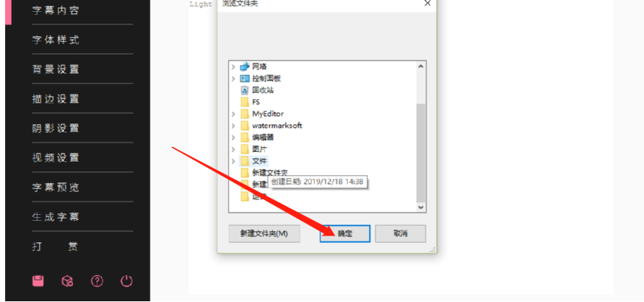Viewport: 644px width, 302px height.
Task: Click the 确定 confirm button
Action: [x=345, y=233]
